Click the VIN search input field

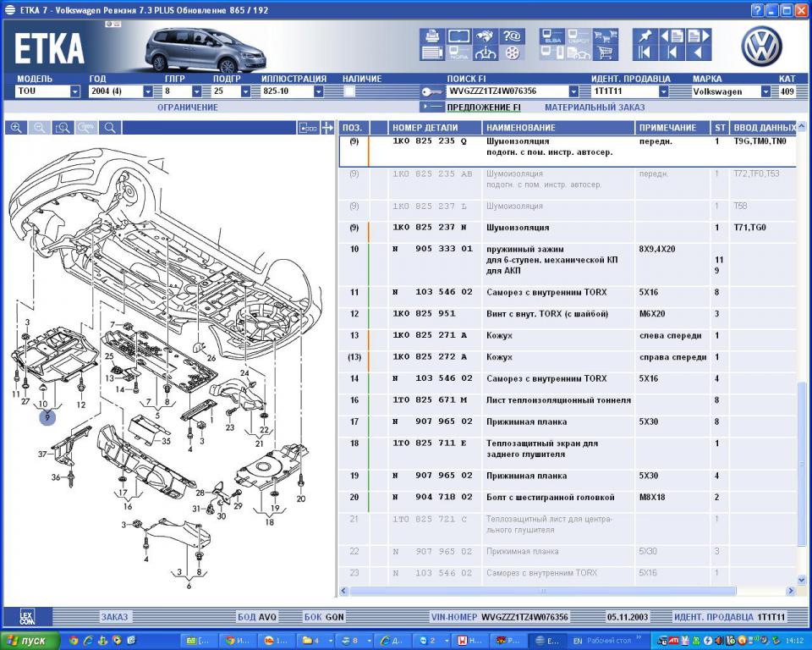507,91
